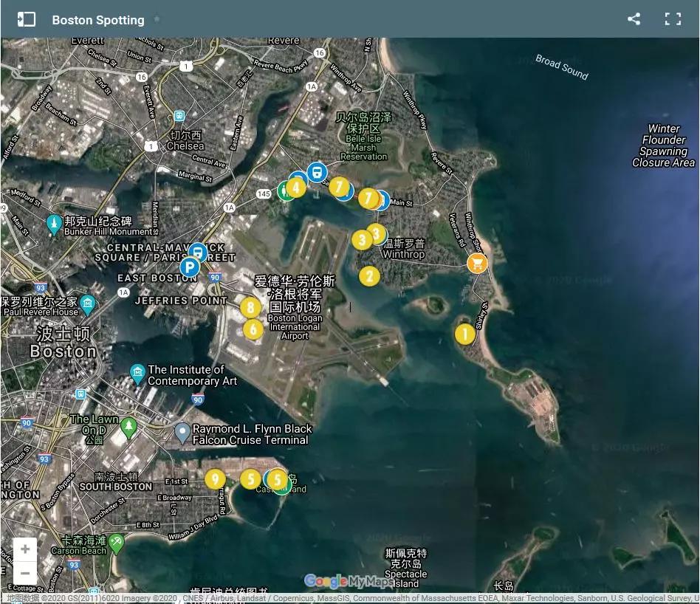Enter fullscreen map view
This screenshot has height=604, width=700.
click(x=673, y=19)
